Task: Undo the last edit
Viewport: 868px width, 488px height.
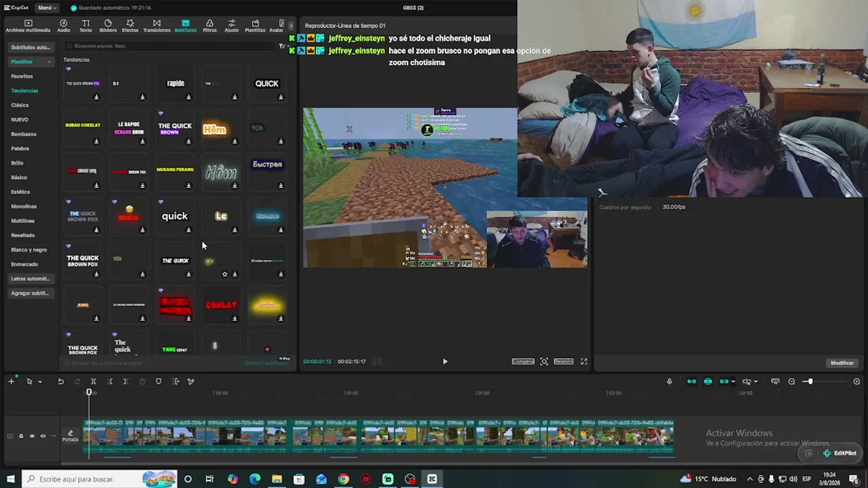Action: pyautogui.click(x=60, y=382)
